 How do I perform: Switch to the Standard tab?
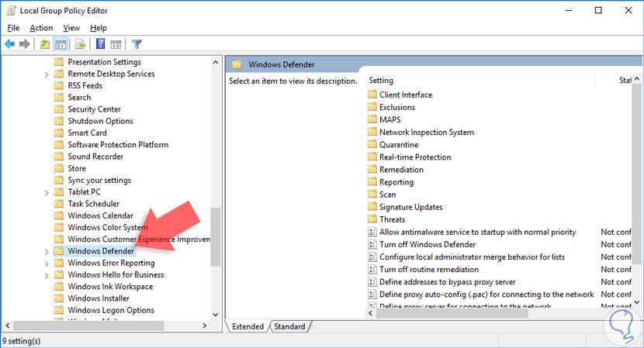(289, 326)
